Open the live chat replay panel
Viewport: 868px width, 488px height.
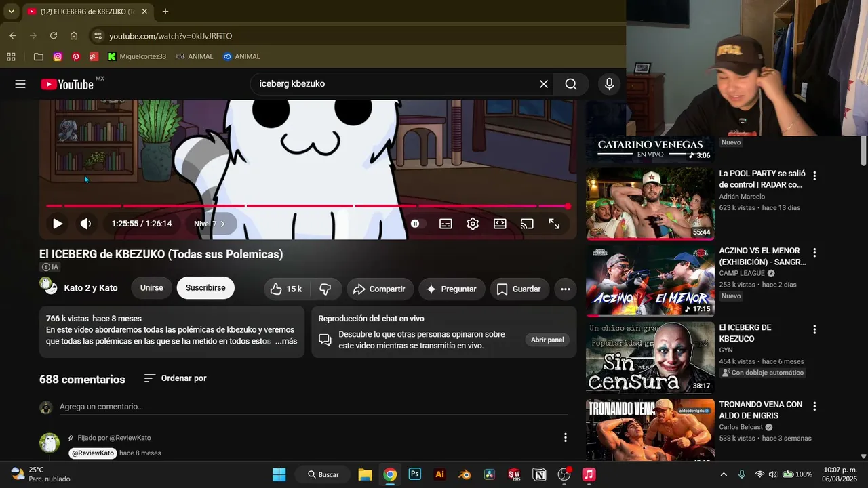(x=547, y=340)
